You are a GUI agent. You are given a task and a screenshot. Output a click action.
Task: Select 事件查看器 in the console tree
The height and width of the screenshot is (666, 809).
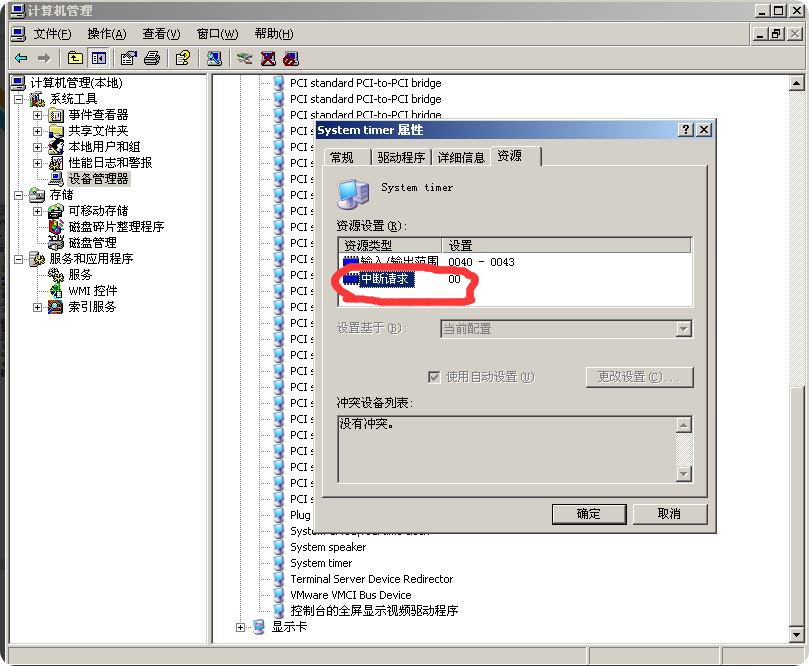point(99,115)
